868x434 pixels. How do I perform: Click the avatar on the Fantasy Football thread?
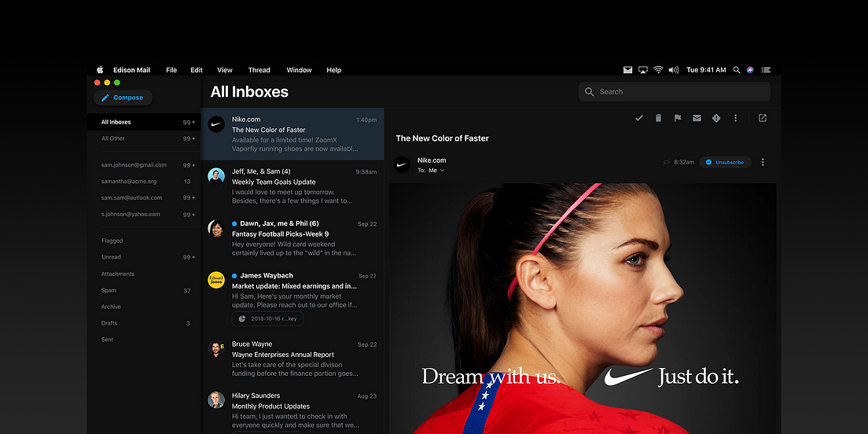pyautogui.click(x=216, y=228)
